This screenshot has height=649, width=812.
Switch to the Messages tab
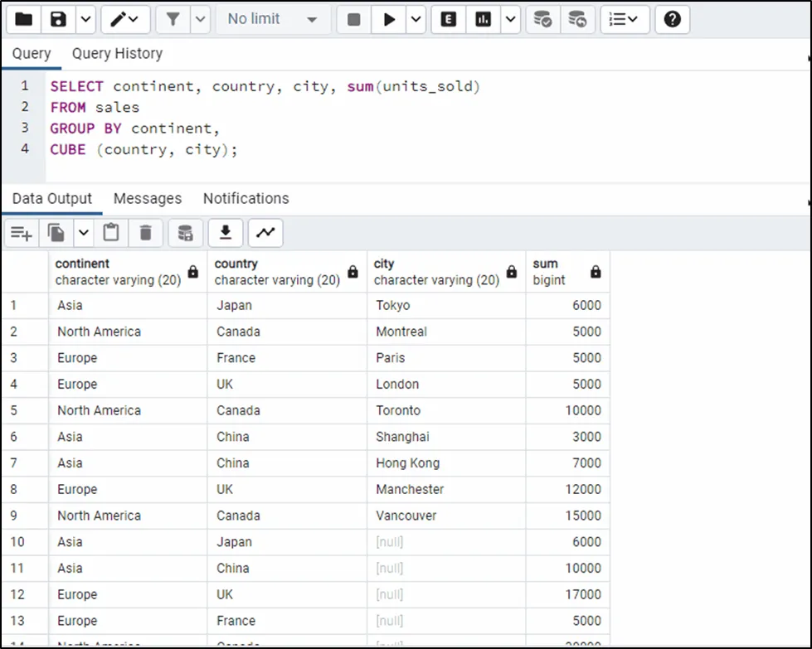(148, 199)
